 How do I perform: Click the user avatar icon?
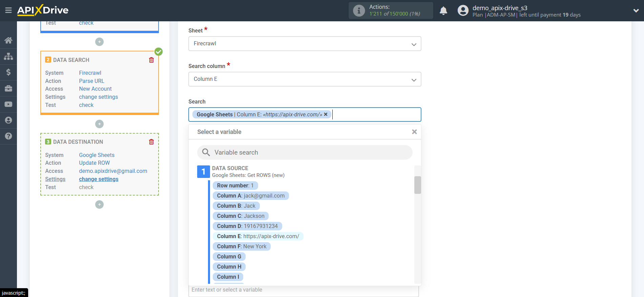click(463, 10)
